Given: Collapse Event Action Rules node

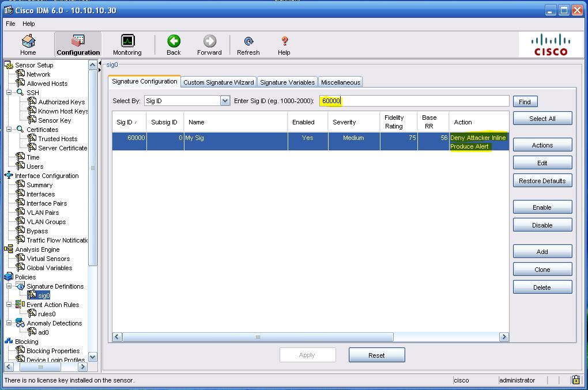Looking at the screenshot, I should [9, 304].
